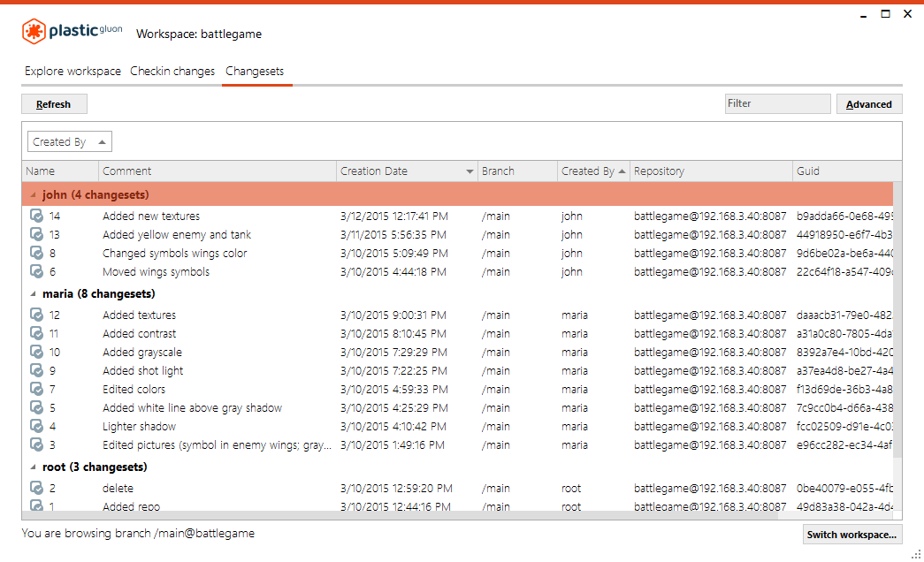Click the changeset icon for changeset 13
Viewport: 924px width, 562px height.
point(36,234)
